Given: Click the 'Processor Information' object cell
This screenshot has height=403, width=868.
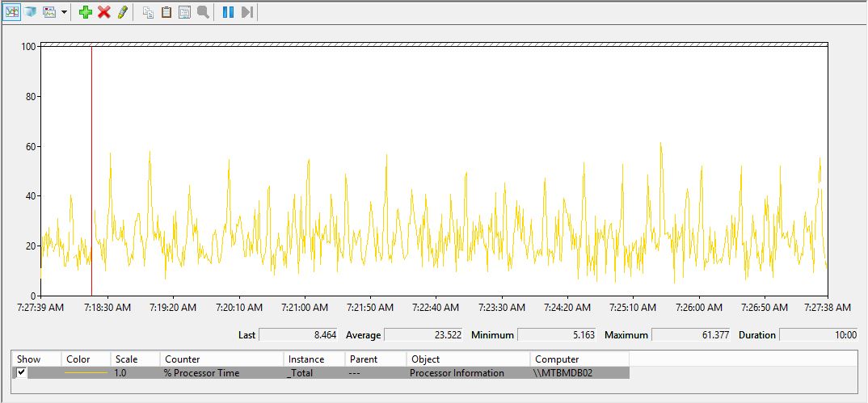Looking at the screenshot, I should [457, 373].
